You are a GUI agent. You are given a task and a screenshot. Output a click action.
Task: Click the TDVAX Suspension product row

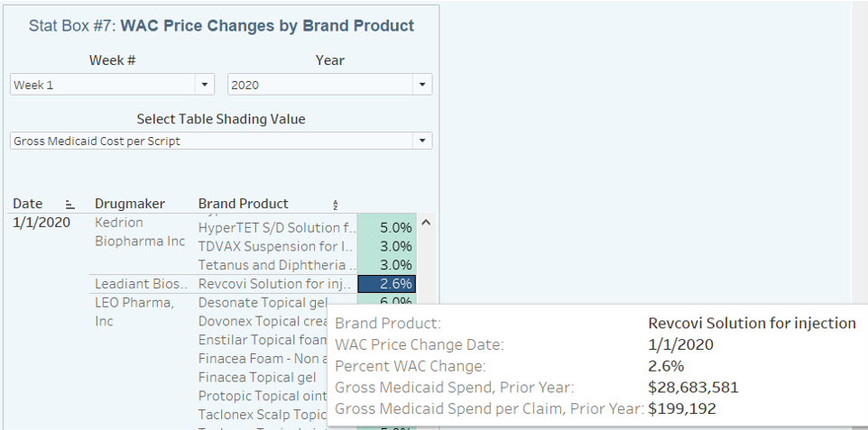(x=276, y=247)
